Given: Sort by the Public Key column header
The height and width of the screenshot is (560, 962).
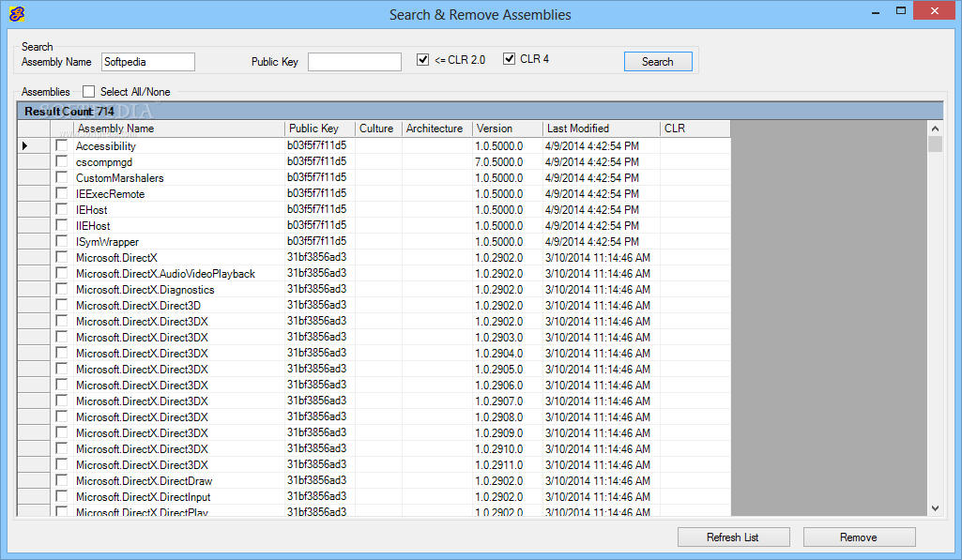Looking at the screenshot, I should click(x=320, y=129).
